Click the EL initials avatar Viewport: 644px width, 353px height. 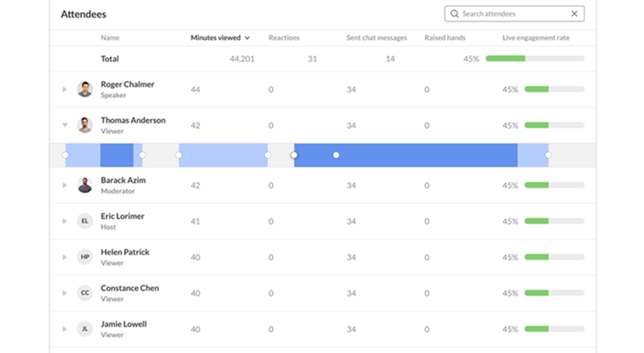click(85, 221)
